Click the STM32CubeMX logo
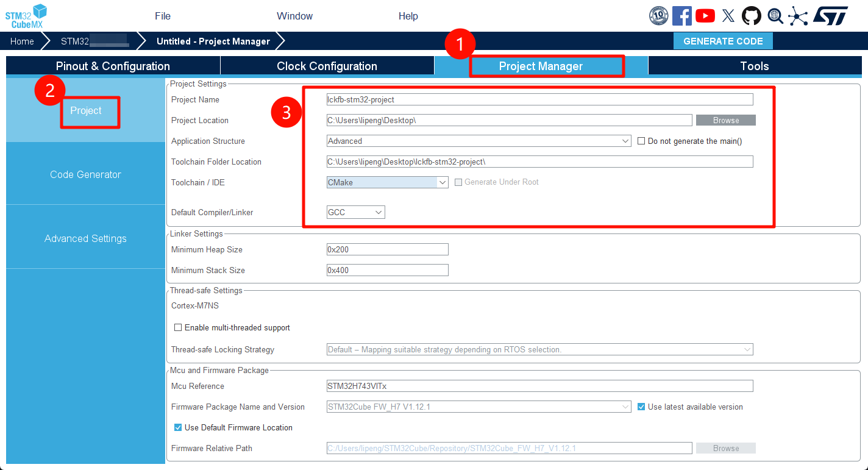Screen dimensions: 868x470 tap(26, 16)
